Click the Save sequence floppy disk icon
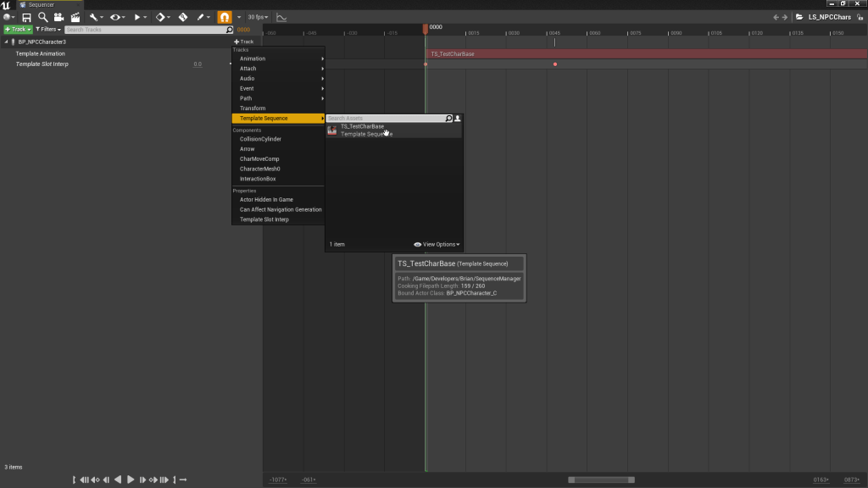 pos(26,17)
